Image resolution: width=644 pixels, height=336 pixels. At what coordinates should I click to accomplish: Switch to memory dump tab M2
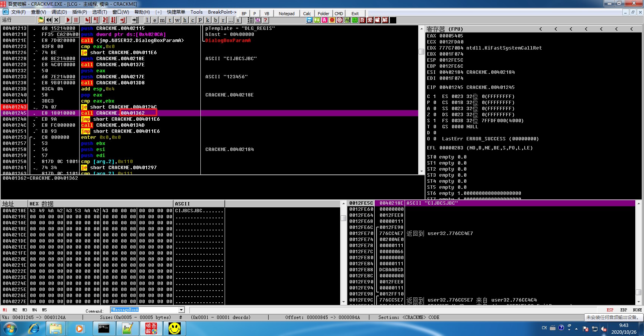point(15,310)
